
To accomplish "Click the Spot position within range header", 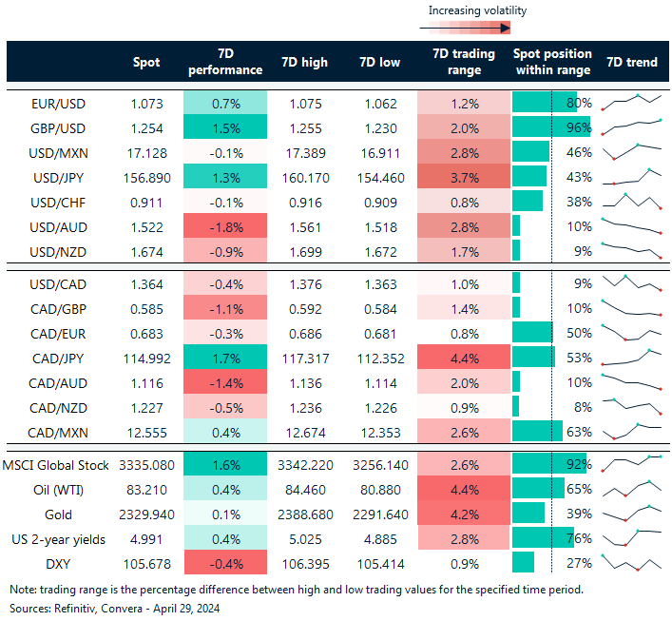I will (x=552, y=62).
